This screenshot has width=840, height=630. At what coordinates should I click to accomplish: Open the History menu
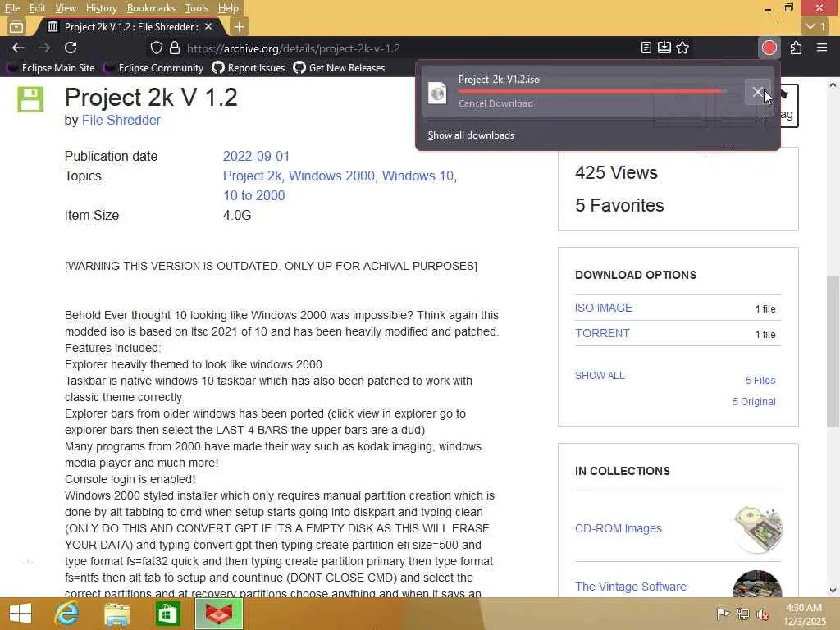pyautogui.click(x=101, y=8)
